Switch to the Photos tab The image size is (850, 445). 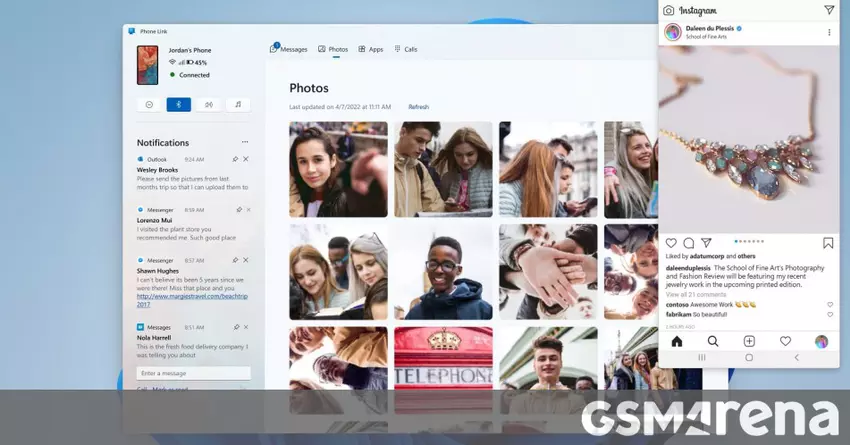(333, 49)
